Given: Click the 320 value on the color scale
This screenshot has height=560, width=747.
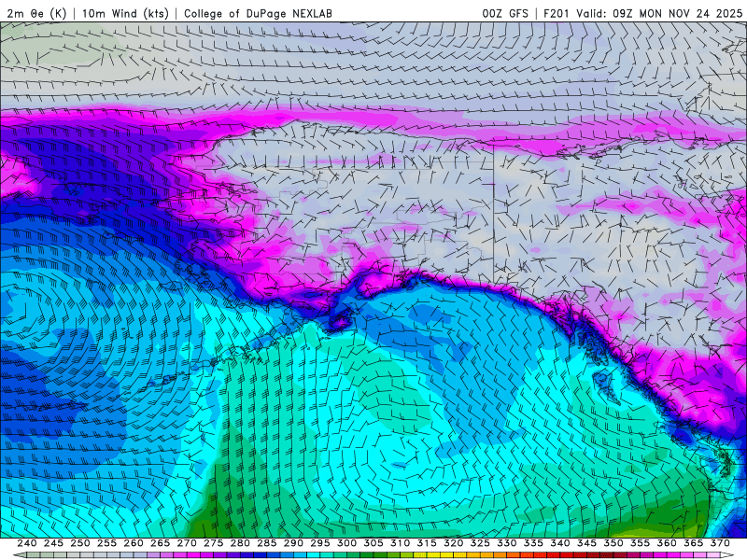Looking at the screenshot, I should click(454, 543).
